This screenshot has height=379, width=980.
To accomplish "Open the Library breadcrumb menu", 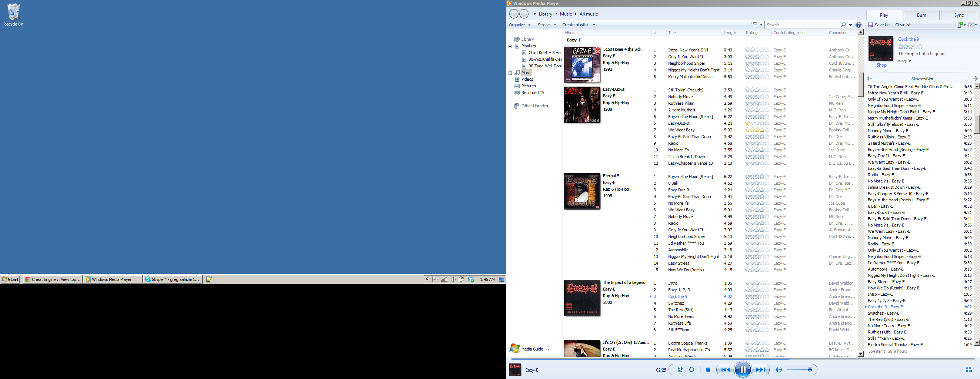I will (x=545, y=14).
